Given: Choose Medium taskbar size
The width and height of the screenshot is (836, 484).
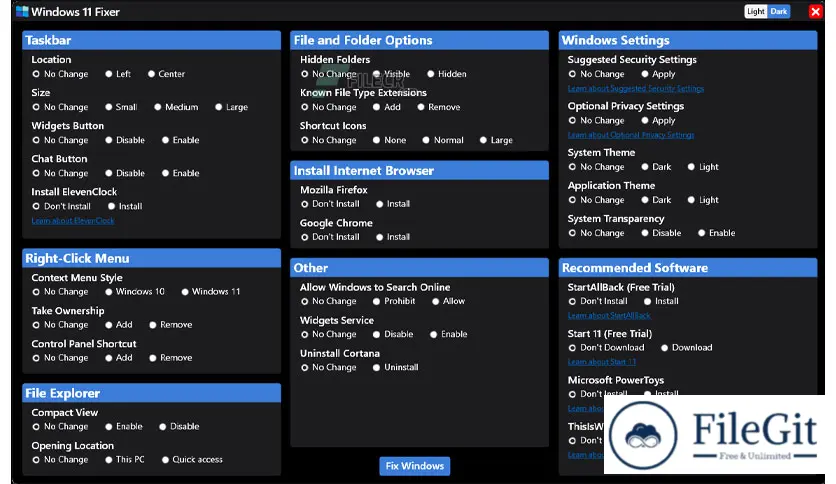Looking at the screenshot, I should tap(176, 107).
